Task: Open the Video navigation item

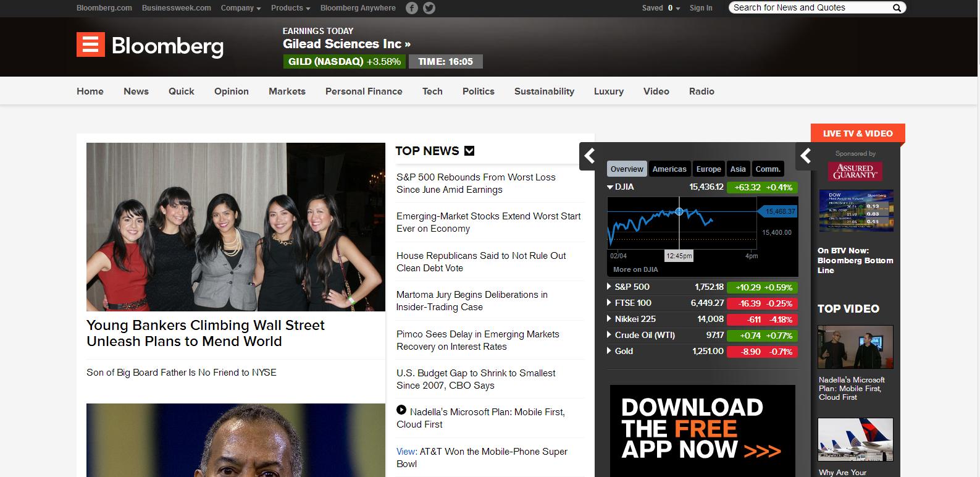Action: [656, 91]
